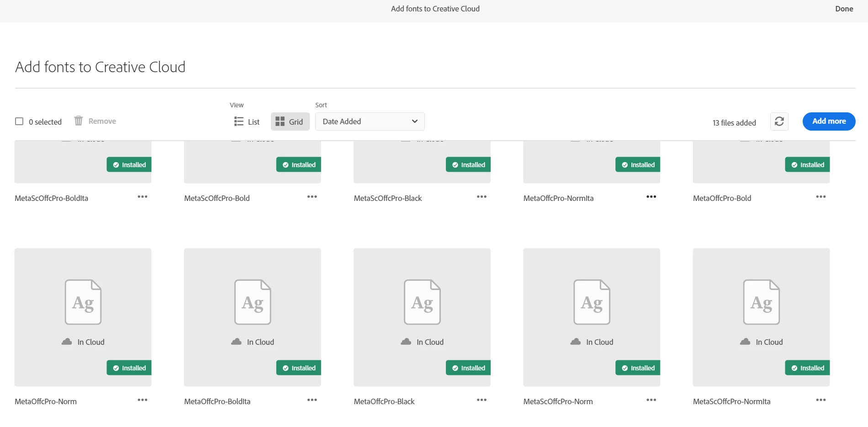868x427 pixels.
Task: Click the MetaOffcPro-Black font file icon
Action: [422, 302]
